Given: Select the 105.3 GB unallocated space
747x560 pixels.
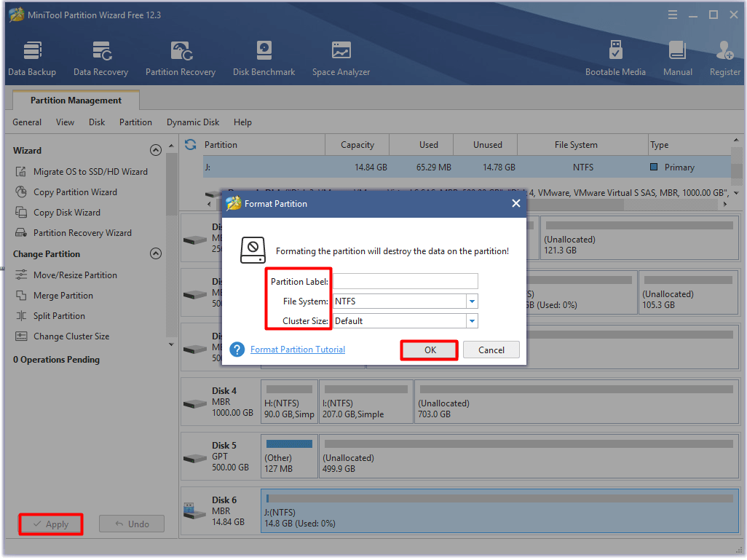Looking at the screenshot, I should [689, 292].
